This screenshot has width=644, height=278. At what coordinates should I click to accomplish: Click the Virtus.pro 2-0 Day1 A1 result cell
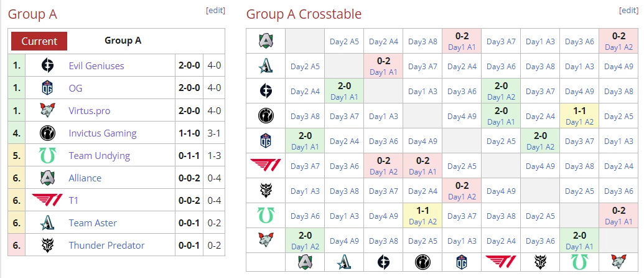pyautogui.click(x=579, y=241)
